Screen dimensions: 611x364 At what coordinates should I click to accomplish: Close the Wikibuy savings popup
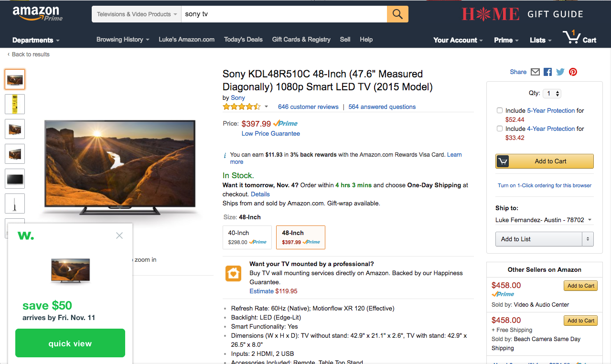(x=119, y=236)
